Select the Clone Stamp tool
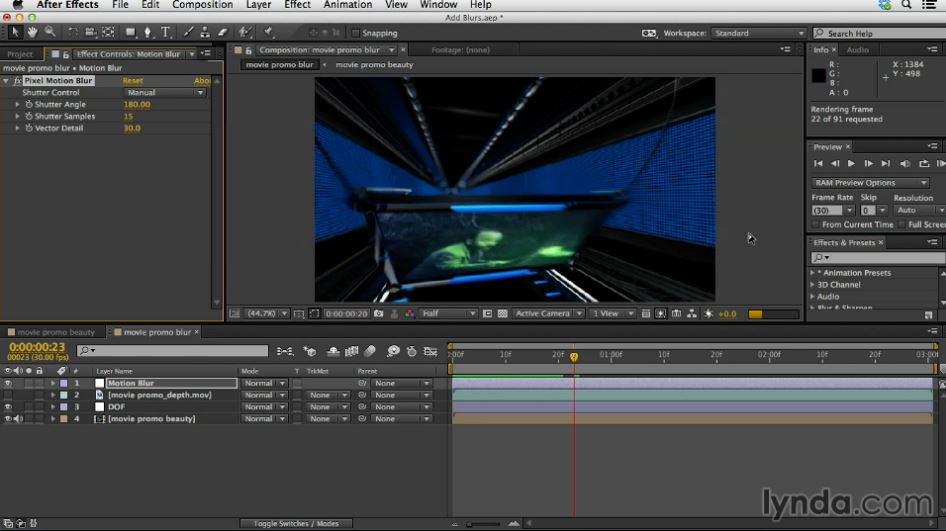 click(x=205, y=32)
